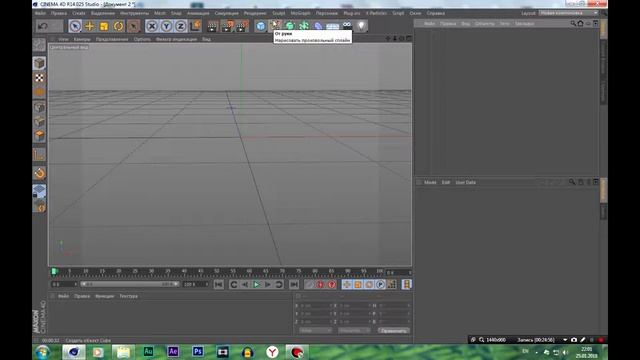Viewport: 640px width, 360px height.
Task: Select Edges mode in left sidebar
Action: pyautogui.click(x=39, y=122)
